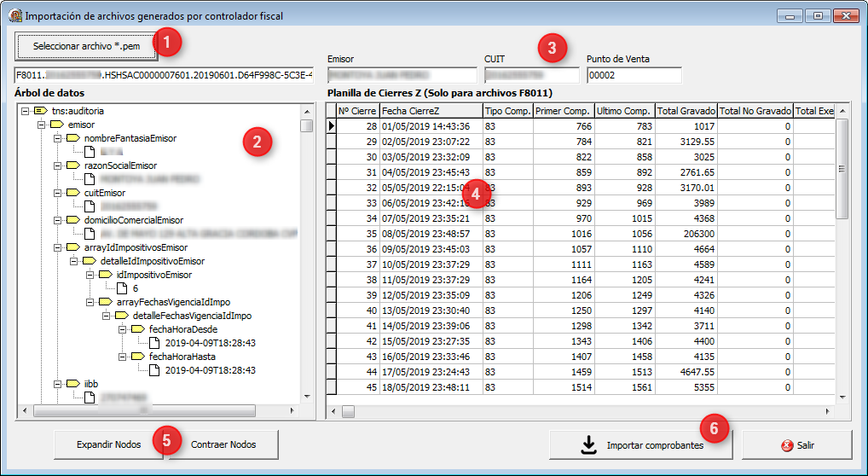Click the grid's vertical scrollbar down arrow
Screen dimensions: 868x476
(842, 397)
